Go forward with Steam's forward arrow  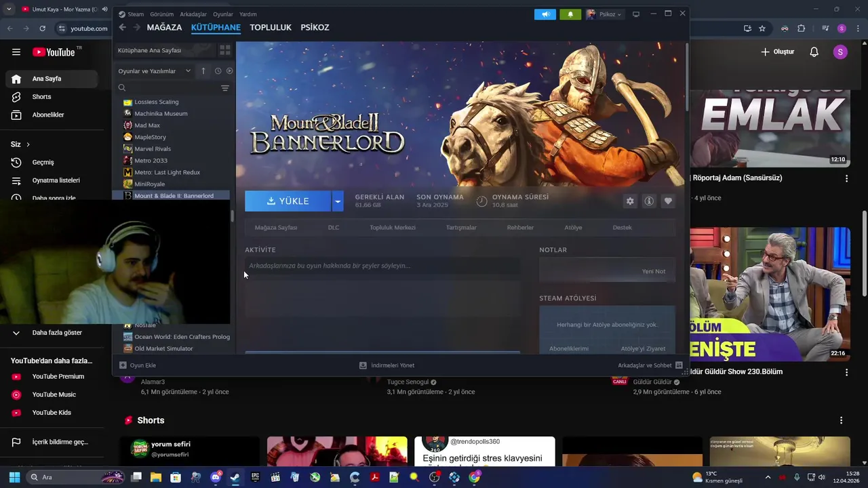[x=136, y=27]
